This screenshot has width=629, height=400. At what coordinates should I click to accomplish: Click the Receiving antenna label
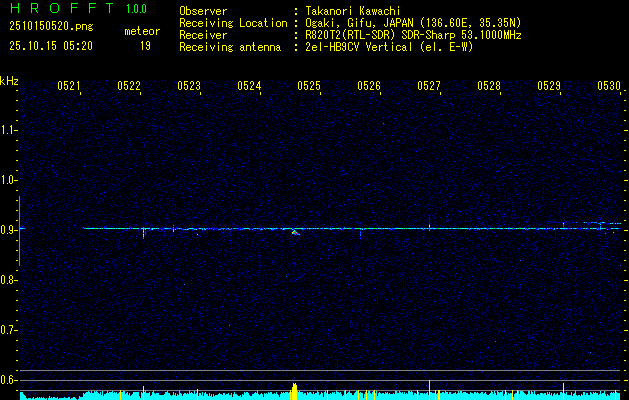point(230,47)
